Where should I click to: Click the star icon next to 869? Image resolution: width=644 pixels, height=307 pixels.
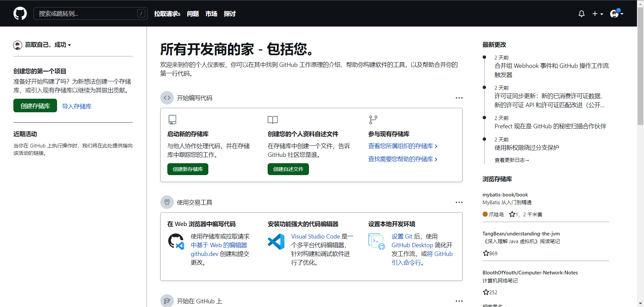tap(486, 253)
